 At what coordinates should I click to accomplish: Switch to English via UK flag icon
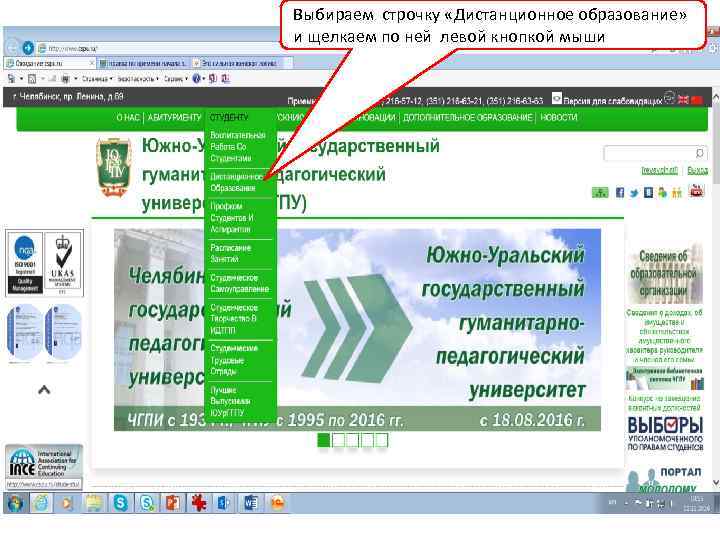[x=683, y=99]
